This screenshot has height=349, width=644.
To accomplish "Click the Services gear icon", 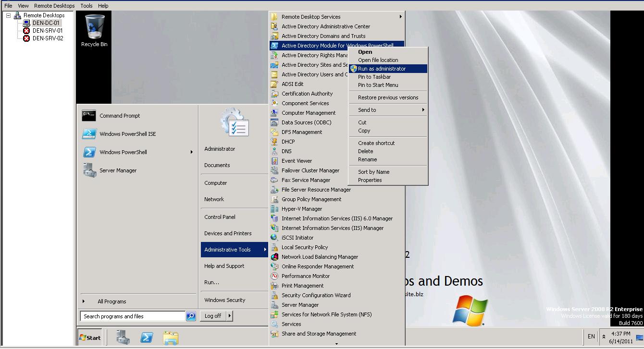I will 274,324.
